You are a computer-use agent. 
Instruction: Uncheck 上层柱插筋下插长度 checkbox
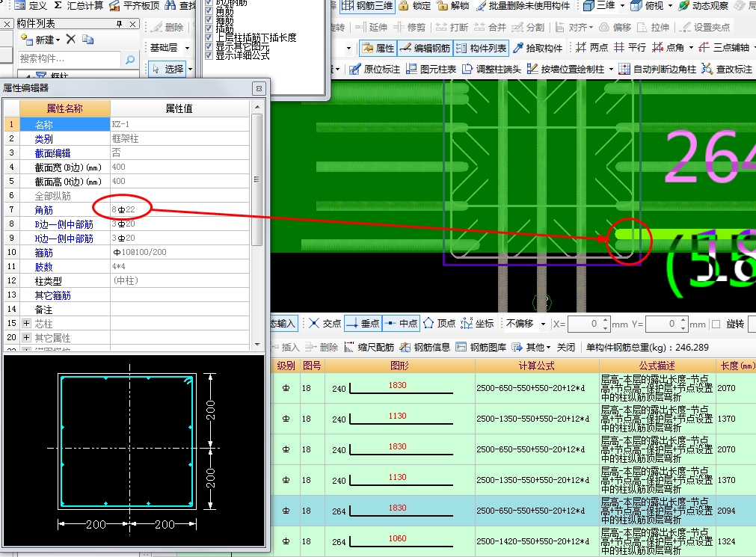(209, 37)
